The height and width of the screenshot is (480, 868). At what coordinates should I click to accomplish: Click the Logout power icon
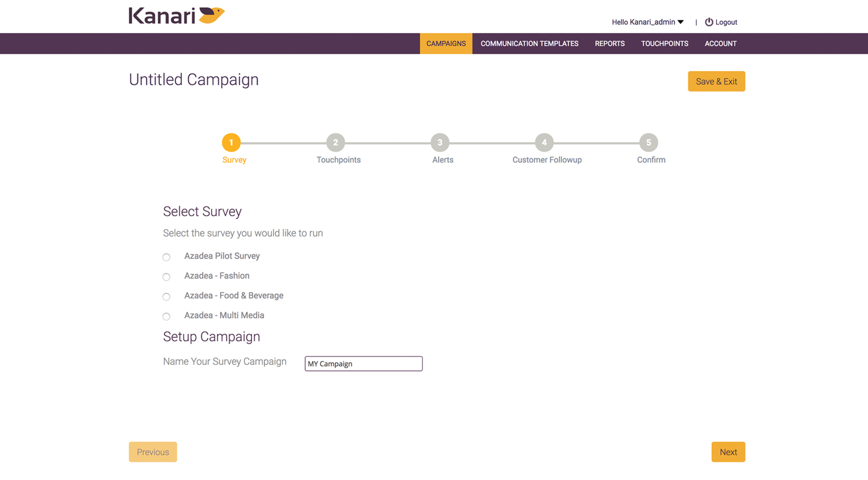pos(709,22)
